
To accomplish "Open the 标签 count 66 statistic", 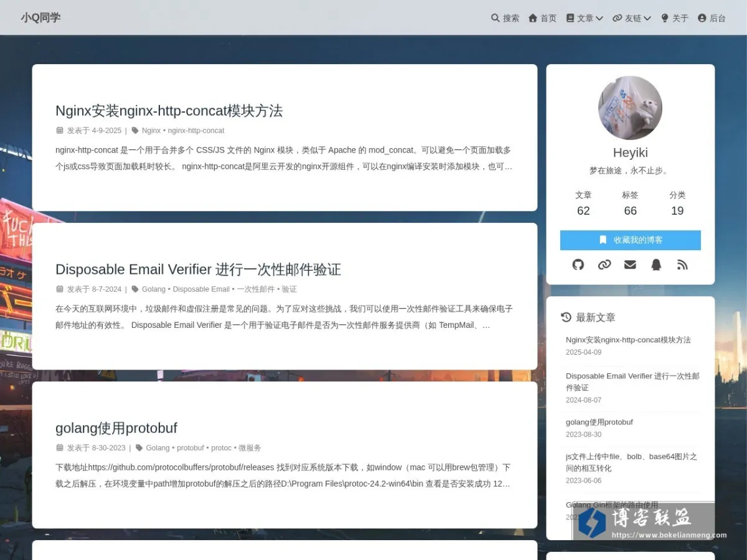I will tap(630, 203).
